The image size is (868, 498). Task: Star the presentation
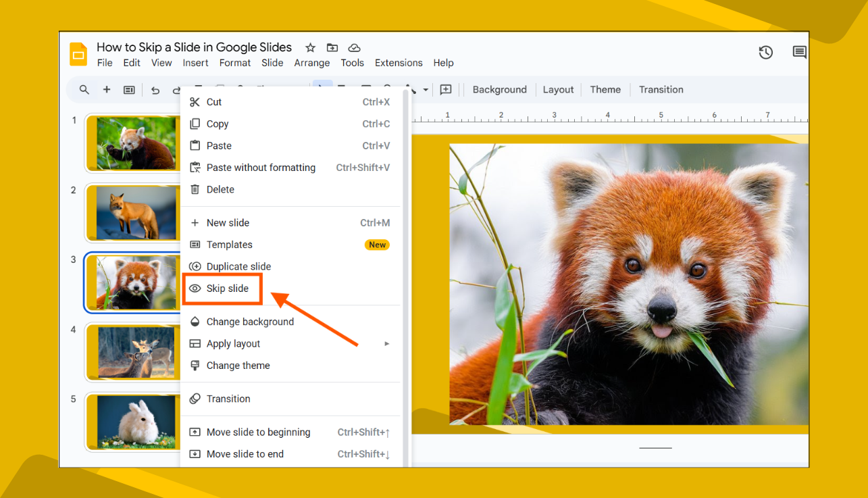click(310, 47)
